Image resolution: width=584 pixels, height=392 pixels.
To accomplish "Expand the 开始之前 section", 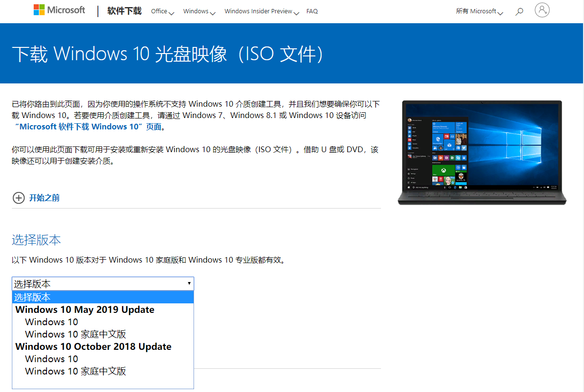I will pyautogui.click(x=44, y=198).
